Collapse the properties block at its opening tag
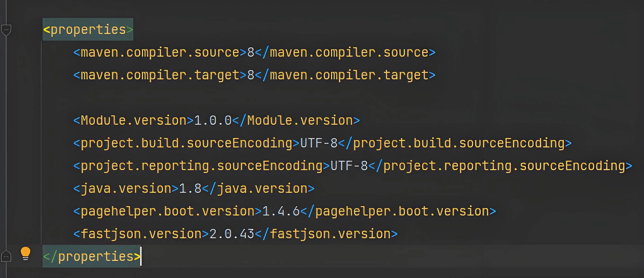 [x=6, y=30]
